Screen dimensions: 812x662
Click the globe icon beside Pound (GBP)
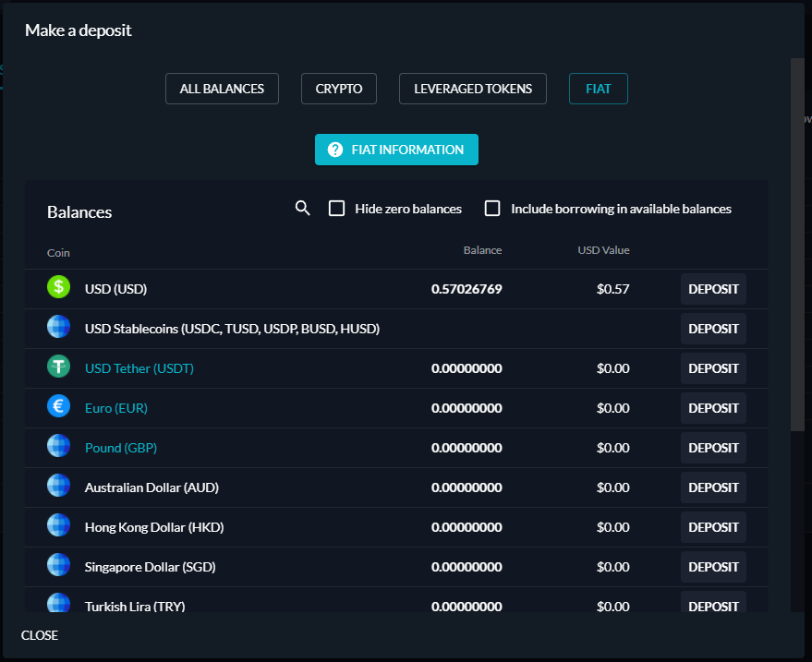point(58,446)
